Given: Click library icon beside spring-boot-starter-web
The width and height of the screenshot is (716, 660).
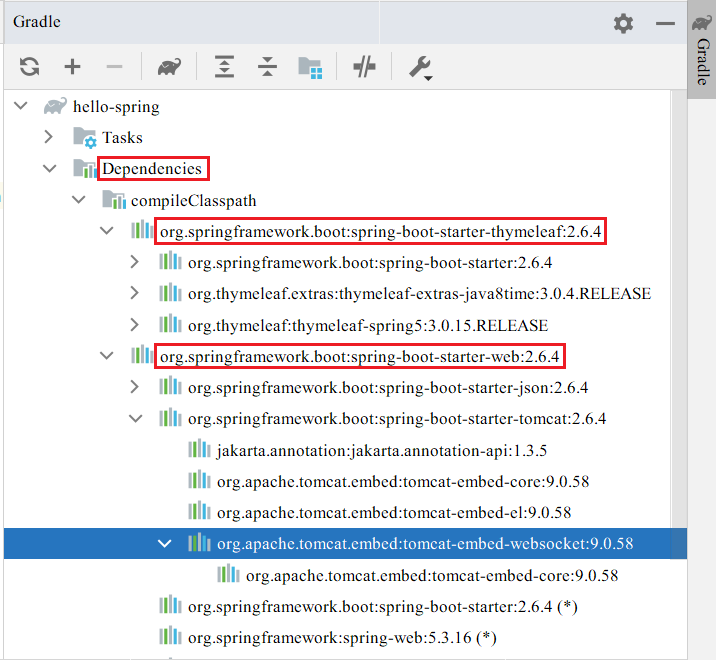Looking at the screenshot, I should click(142, 354).
